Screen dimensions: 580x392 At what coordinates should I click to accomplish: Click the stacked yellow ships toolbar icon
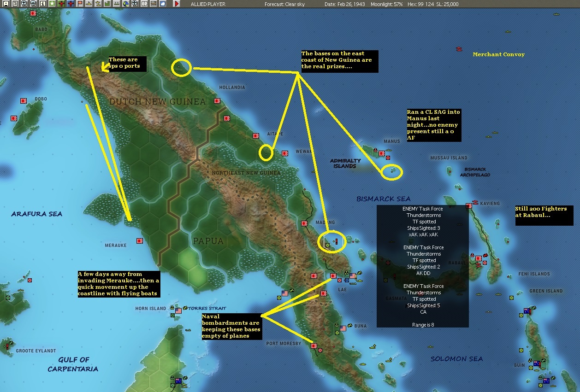[98, 4]
